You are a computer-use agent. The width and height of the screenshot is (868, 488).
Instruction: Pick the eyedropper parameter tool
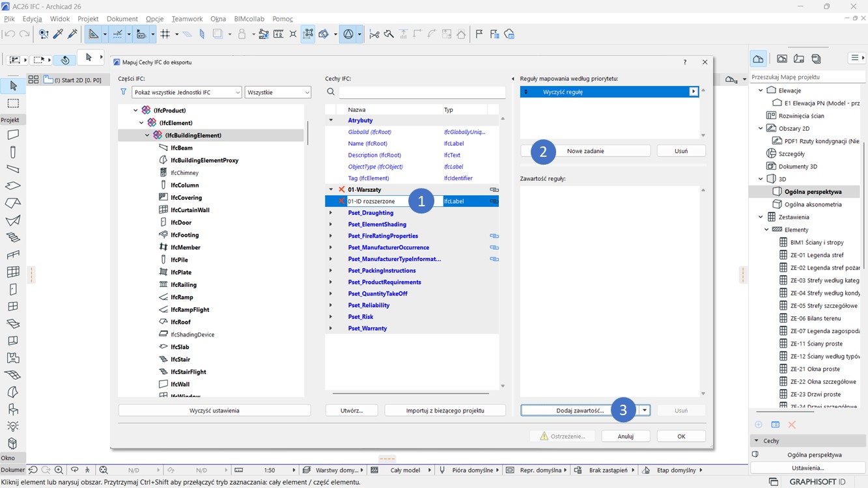tap(58, 34)
